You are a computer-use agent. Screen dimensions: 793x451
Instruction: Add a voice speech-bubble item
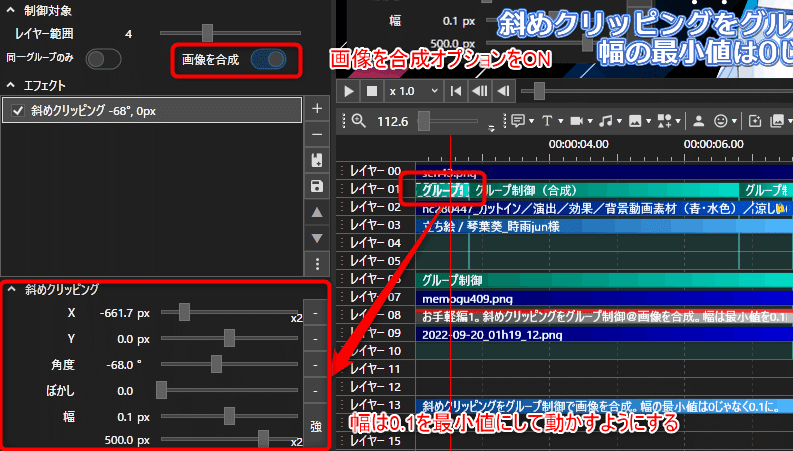tap(517, 121)
